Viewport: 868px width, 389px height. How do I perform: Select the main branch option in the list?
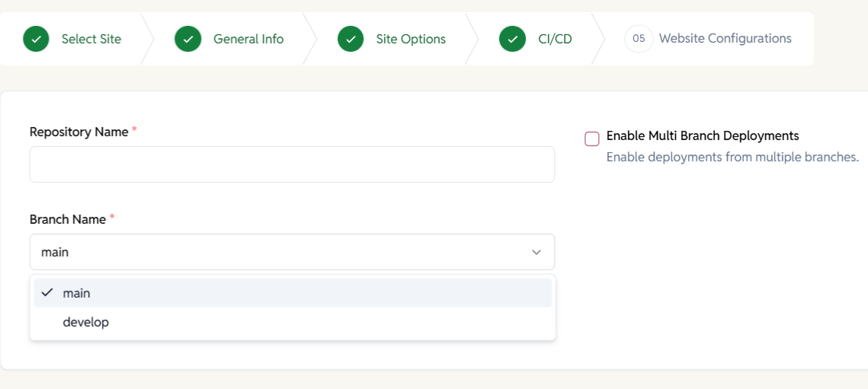(77, 293)
